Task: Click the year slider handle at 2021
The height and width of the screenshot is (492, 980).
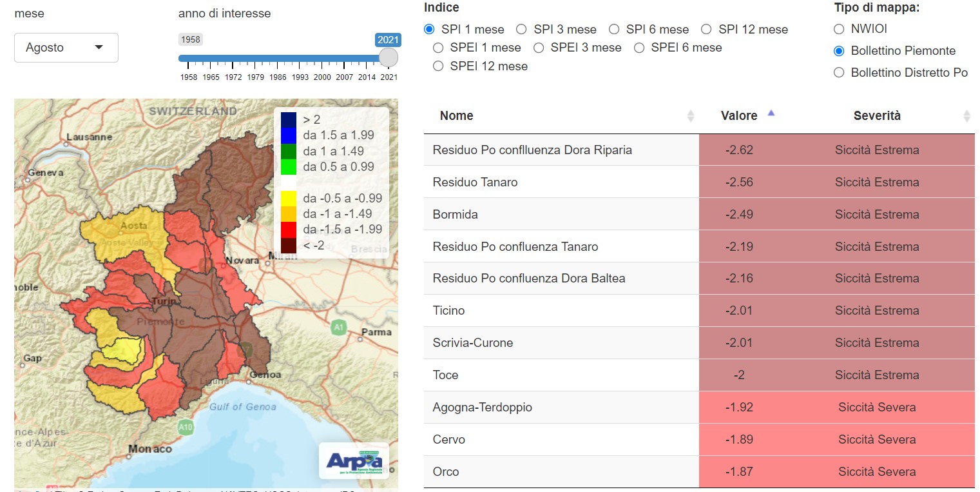Action: pyautogui.click(x=389, y=58)
